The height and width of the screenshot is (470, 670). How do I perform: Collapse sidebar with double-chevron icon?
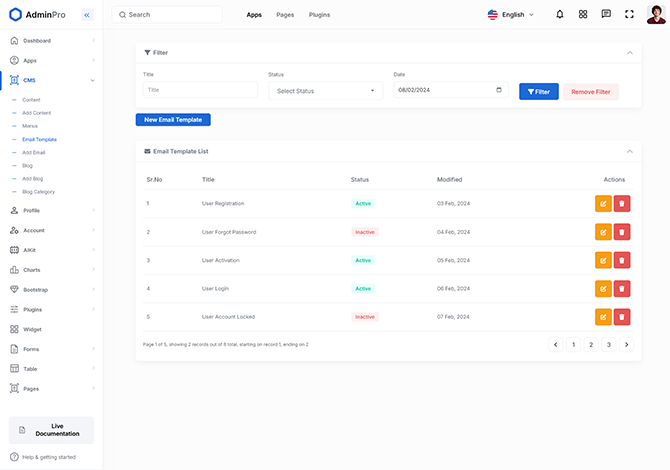tap(87, 15)
